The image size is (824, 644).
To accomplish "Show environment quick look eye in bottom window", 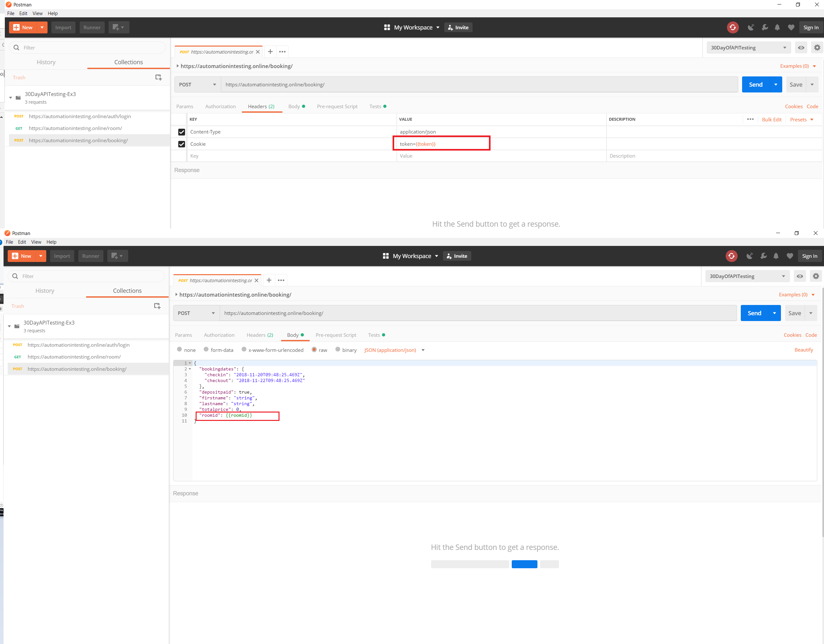I will click(x=800, y=276).
